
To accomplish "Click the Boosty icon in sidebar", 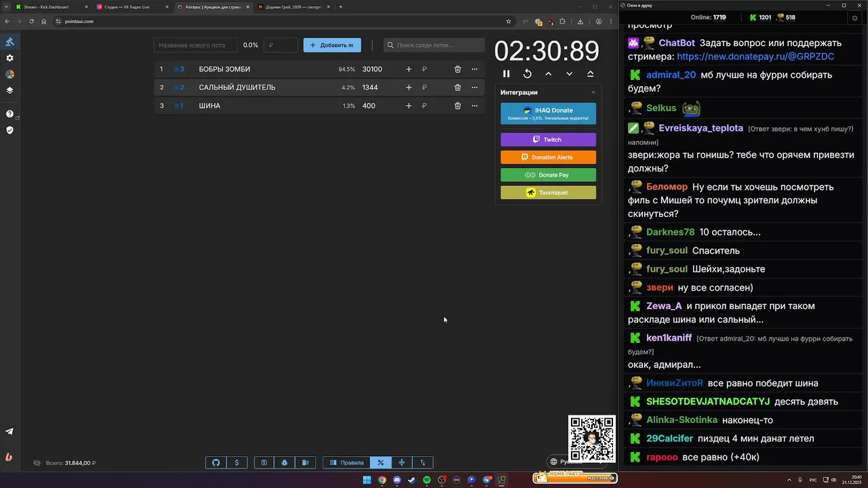I will [x=9, y=457].
